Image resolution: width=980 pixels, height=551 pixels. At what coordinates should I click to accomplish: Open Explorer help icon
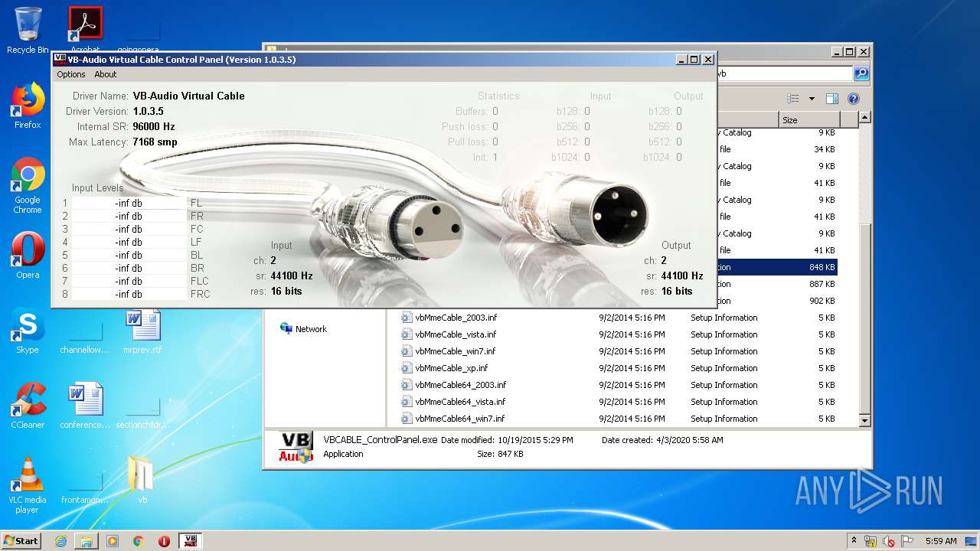(x=854, y=99)
